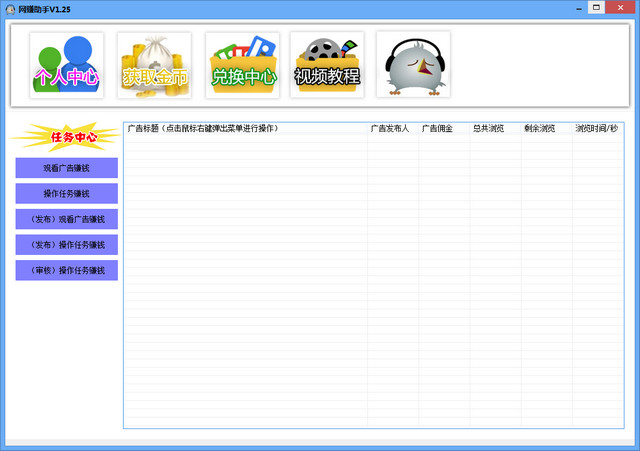Click the 剩余浏览 column header
The width and height of the screenshot is (640, 451).
point(546,129)
